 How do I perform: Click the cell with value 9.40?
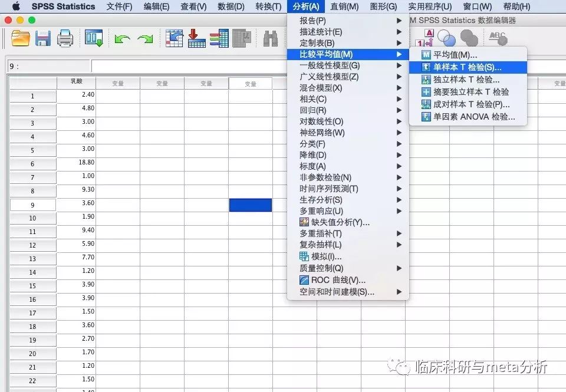(76, 231)
